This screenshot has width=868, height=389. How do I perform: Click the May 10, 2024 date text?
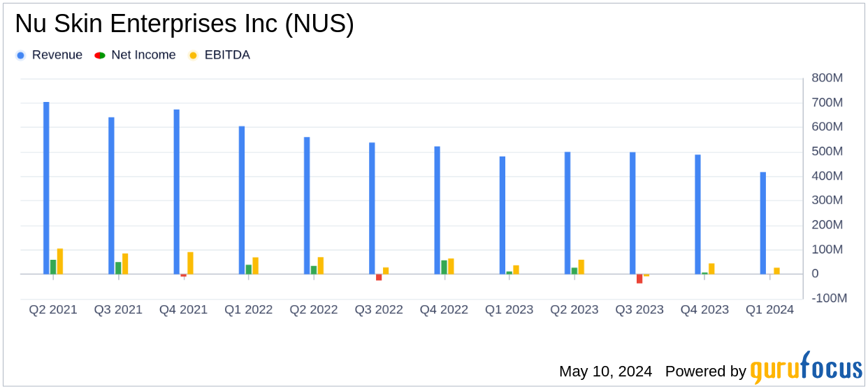(605, 371)
